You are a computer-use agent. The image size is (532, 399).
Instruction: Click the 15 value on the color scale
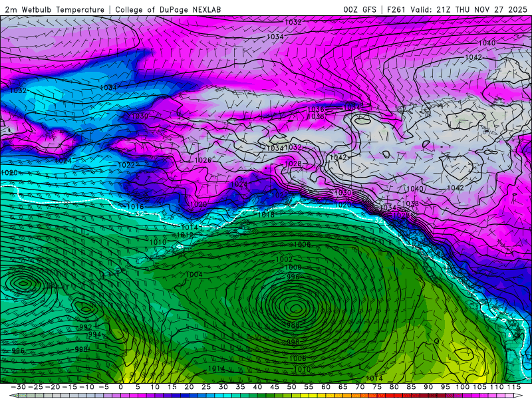[172, 387]
